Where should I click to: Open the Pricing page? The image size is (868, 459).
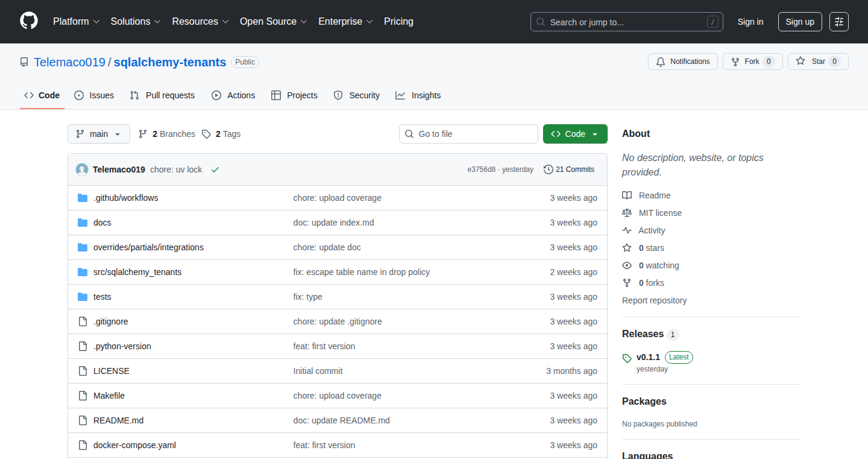point(398,22)
